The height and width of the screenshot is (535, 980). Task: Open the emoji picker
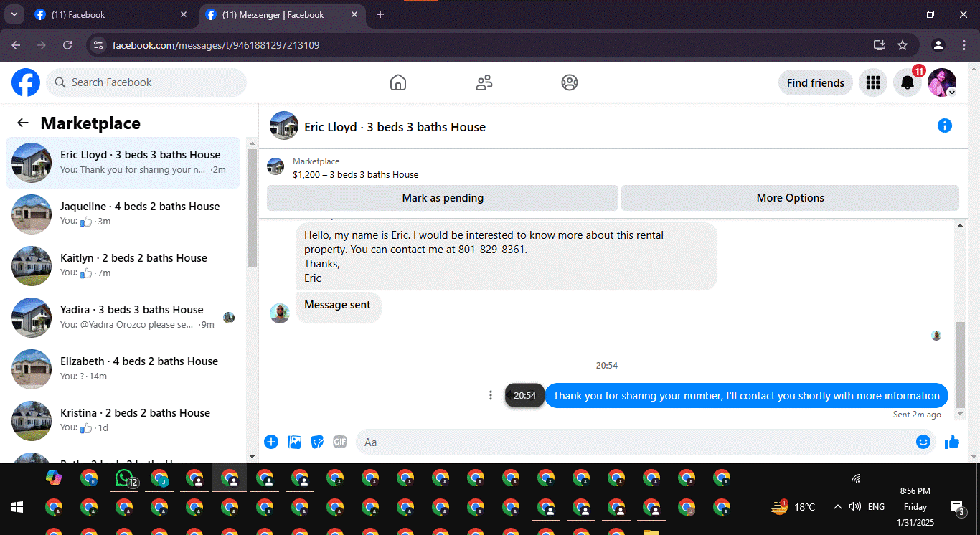(x=923, y=442)
